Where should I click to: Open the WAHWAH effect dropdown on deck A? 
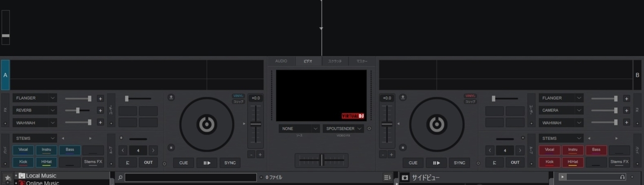tap(35, 122)
